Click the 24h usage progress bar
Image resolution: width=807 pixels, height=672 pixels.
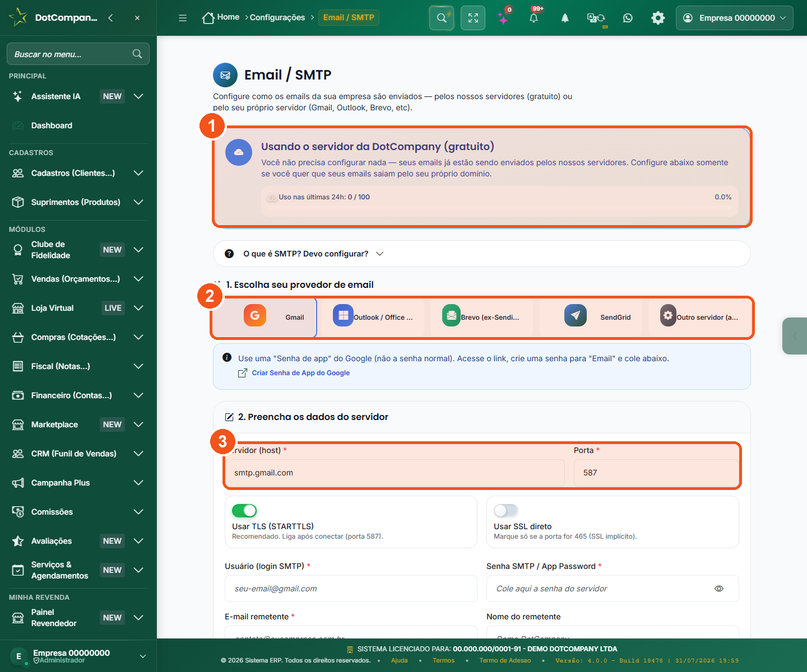[500, 208]
